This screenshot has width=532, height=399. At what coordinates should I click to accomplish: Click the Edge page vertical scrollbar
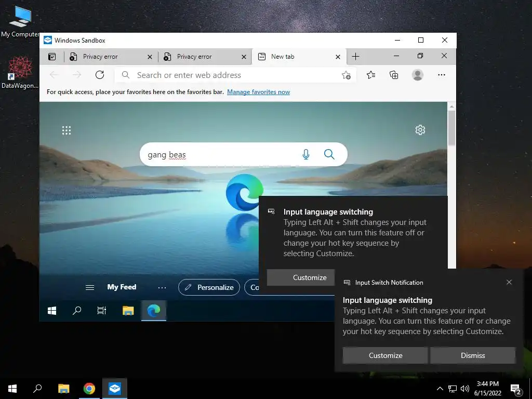tap(451, 129)
